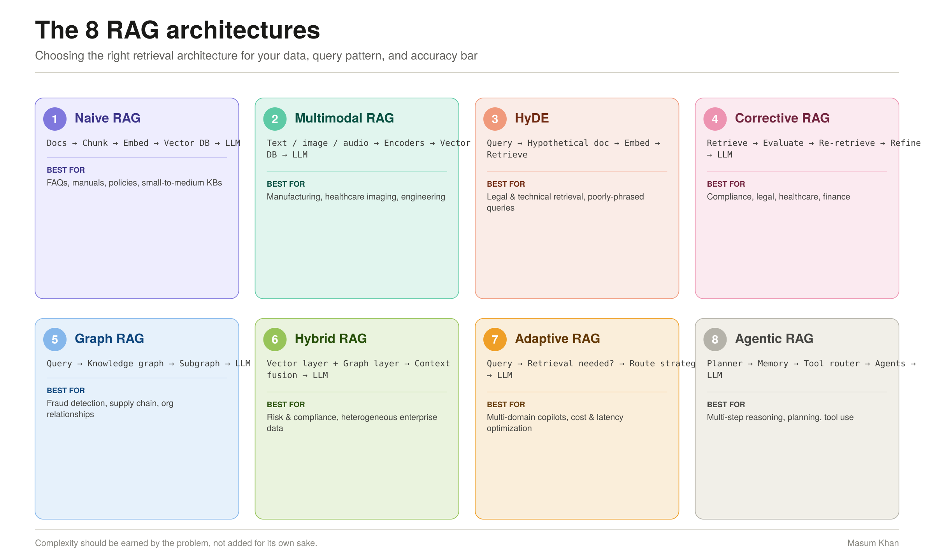Click the gray number 8 badge
The image size is (934, 560).
click(x=715, y=339)
